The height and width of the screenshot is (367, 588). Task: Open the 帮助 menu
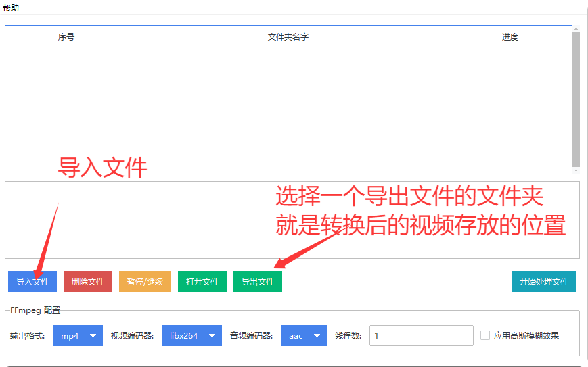pyautogui.click(x=11, y=7)
